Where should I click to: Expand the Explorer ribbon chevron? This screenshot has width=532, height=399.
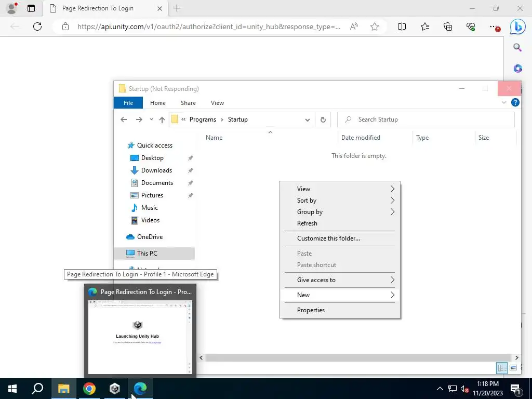pyautogui.click(x=504, y=102)
